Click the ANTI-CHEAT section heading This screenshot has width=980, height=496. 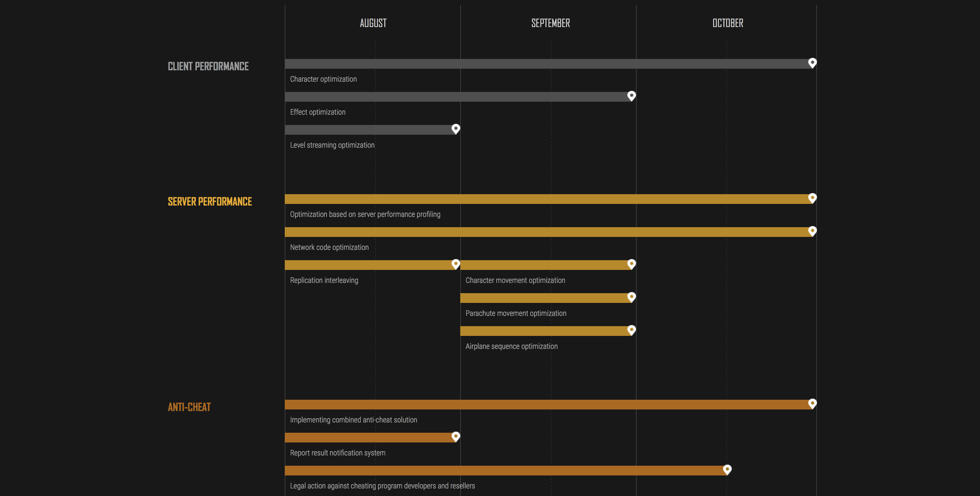click(x=189, y=407)
